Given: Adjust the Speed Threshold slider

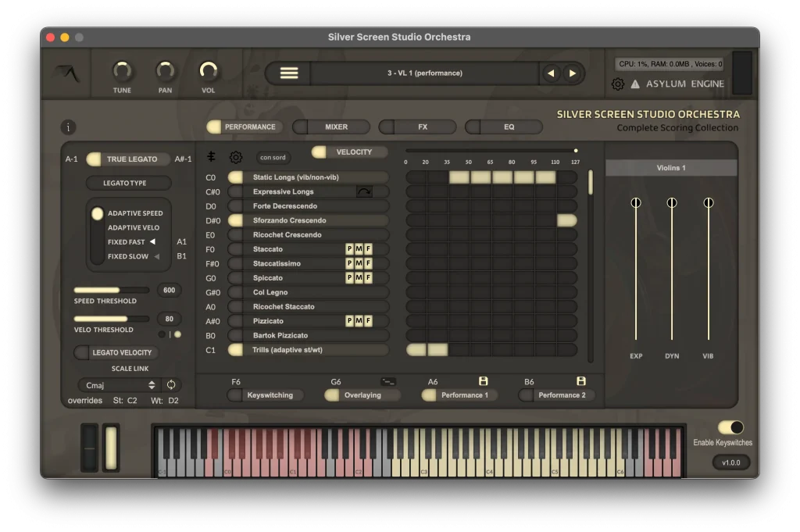Looking at the screenshot, I should [112, 291].
